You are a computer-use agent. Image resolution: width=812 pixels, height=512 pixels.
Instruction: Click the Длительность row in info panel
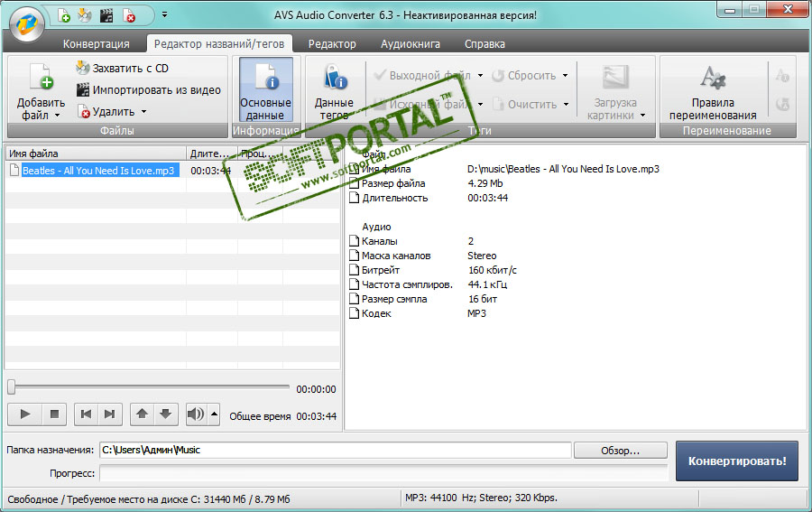pos(429,198)
